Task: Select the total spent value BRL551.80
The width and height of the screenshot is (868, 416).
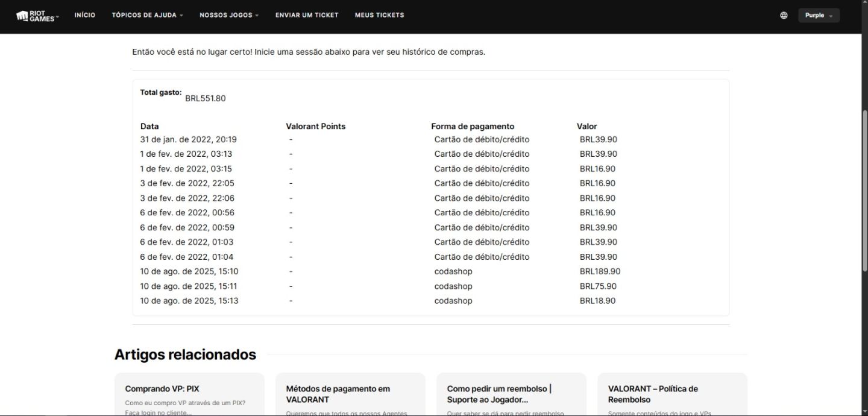Action: point(206,98)
